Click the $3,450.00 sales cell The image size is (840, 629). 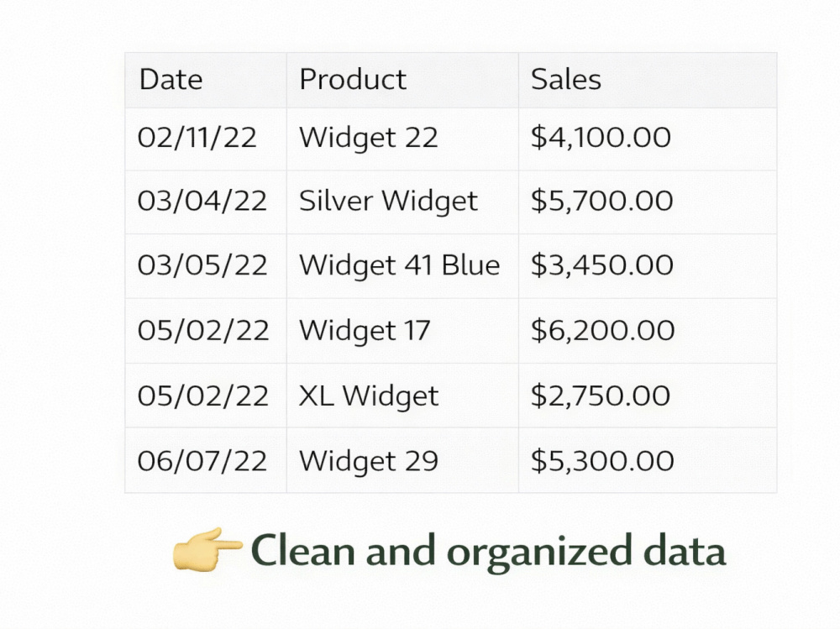click(648, 266)
